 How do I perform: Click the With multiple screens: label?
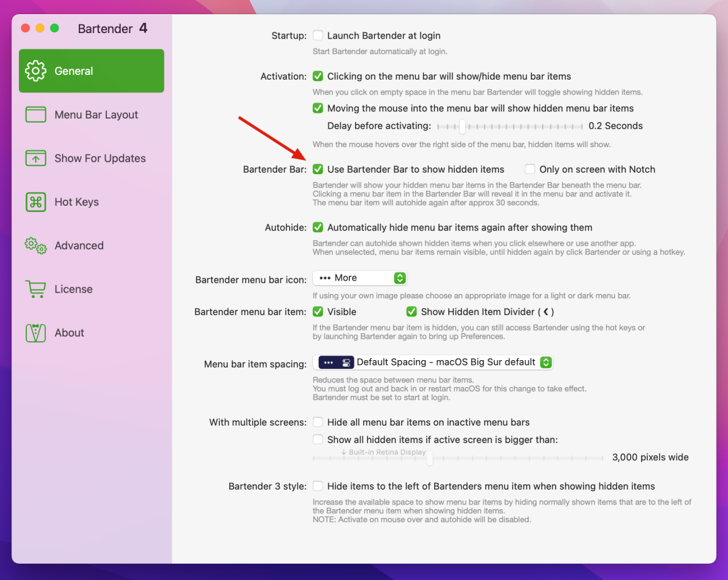pyautogui.click(x=257, y=423)
